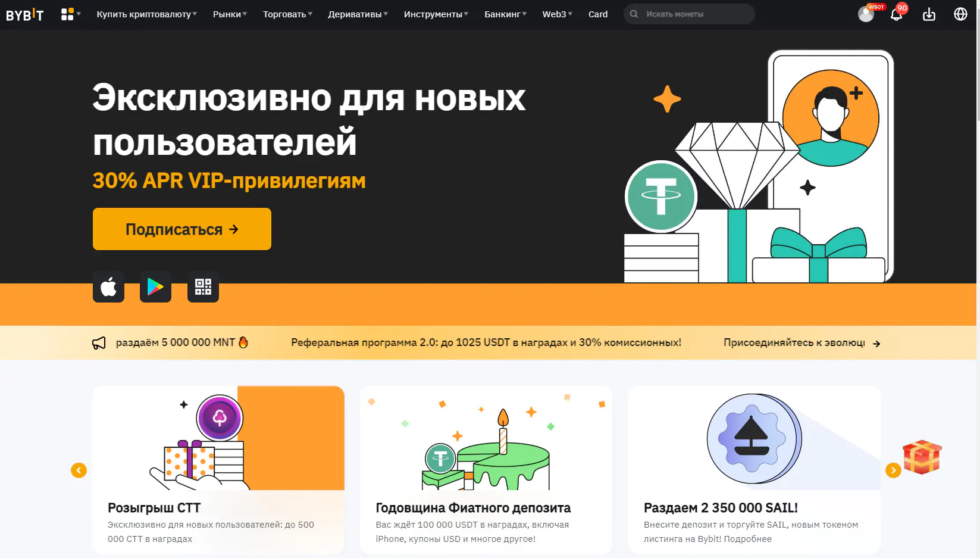Click the floating gift box icon
Viewport: 980px width, 558px height.
922,457
